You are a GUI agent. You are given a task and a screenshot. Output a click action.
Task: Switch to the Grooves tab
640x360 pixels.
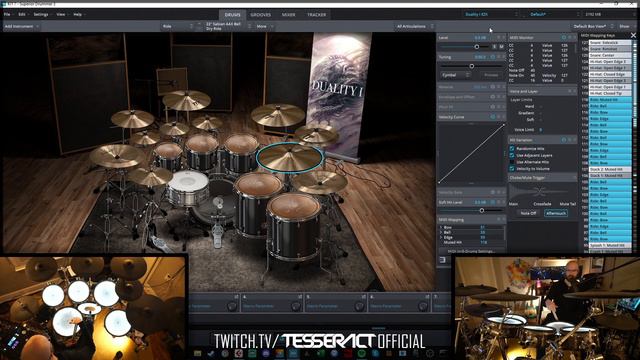[260, 15]
